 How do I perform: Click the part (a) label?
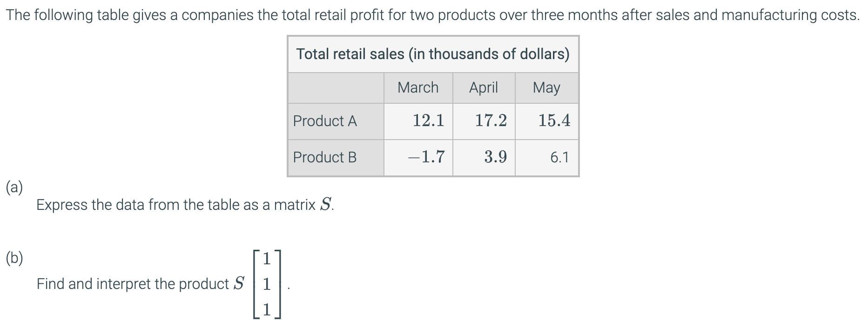pyautogui.click(x=14, y=187)
